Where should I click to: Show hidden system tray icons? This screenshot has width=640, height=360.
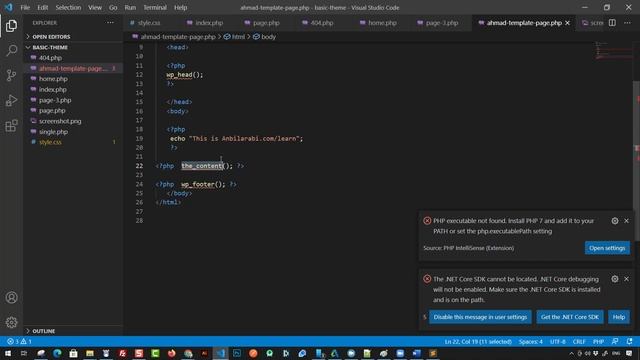[x=571, y=353]
